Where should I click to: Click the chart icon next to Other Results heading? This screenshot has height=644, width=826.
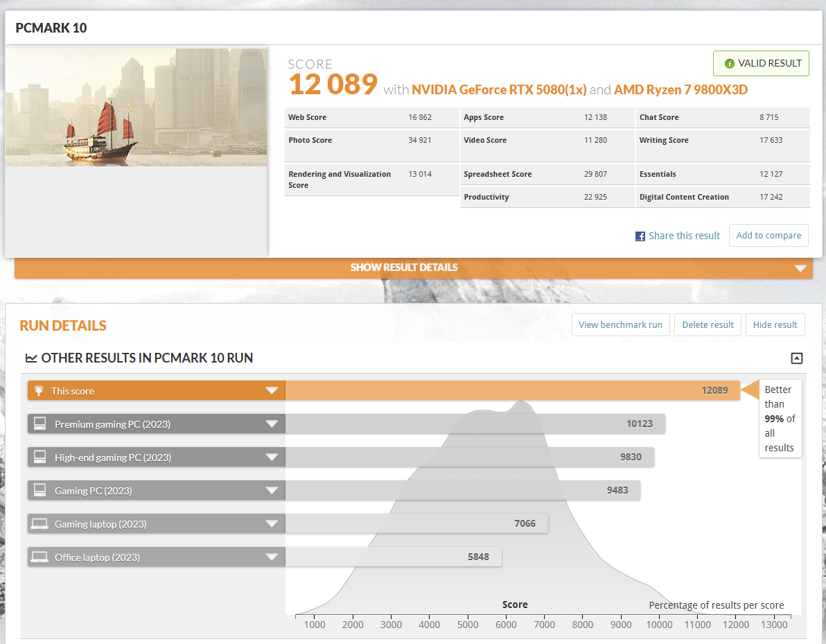coord(31,358)
